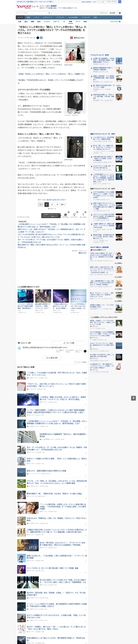Viewport: 138px width, 644px height.
Task: Open the ランキング tab
Action: pos(86,17)
